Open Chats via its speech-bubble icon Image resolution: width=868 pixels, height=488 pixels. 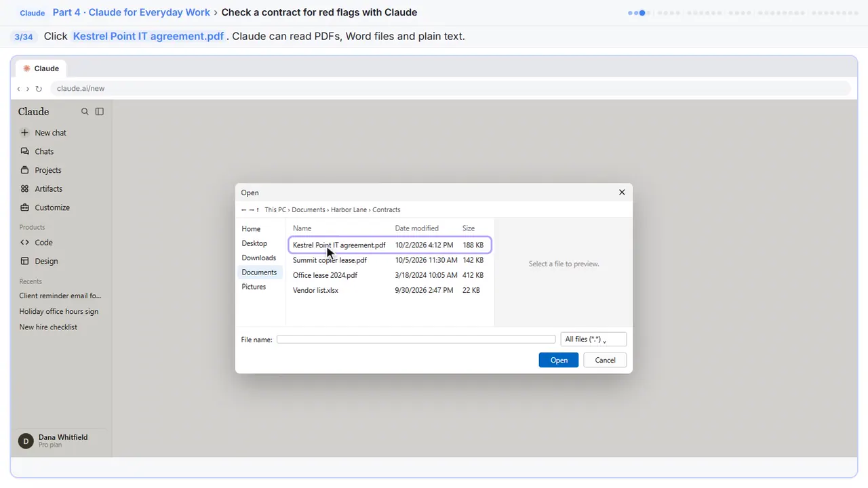[x=25, y=151]
